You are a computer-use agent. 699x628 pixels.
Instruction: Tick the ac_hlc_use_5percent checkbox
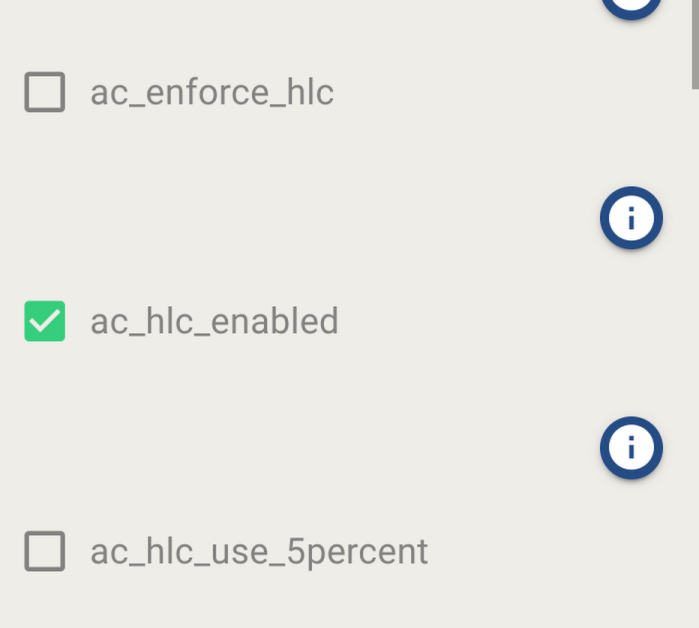[45, 551]
